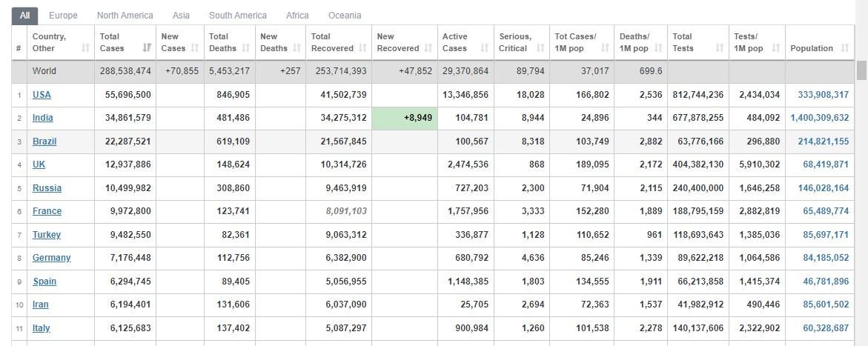
Task: Open Turkey population link 85,697,171
Action: coord(826,235)
